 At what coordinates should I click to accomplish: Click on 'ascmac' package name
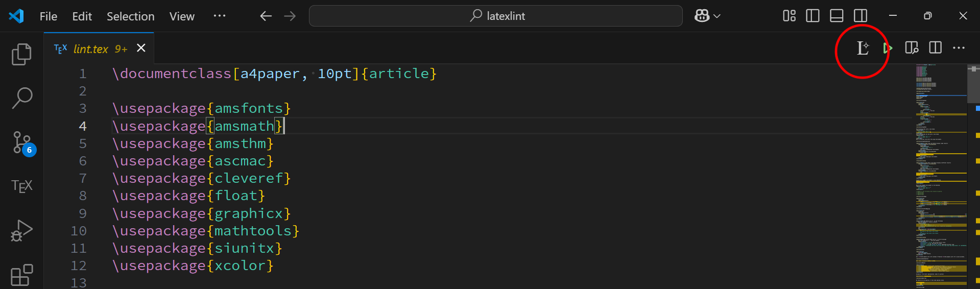click(x=240, y=161)
